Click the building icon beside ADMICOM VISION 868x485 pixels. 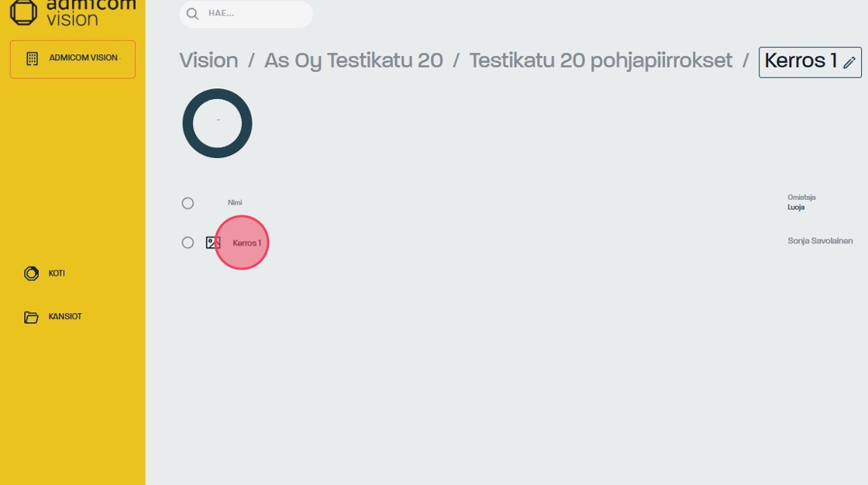(x=32, y=59)
